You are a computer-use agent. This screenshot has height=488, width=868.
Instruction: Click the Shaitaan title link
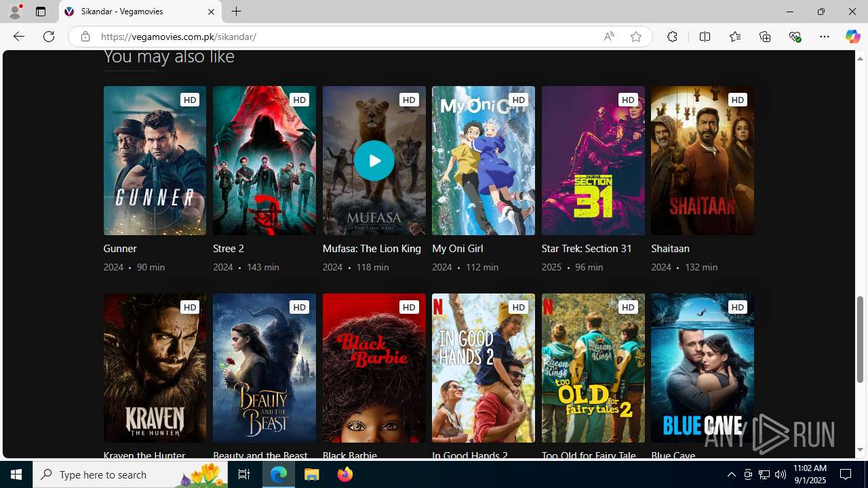pyautogui.click(x=670, y=249)
